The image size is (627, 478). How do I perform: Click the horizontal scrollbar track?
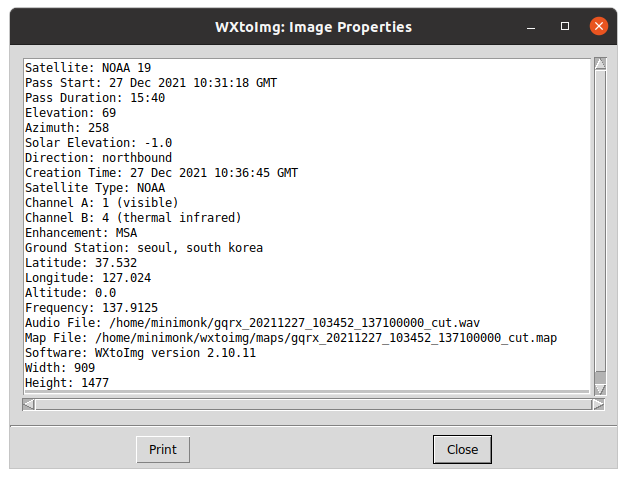tap(314, 404)
